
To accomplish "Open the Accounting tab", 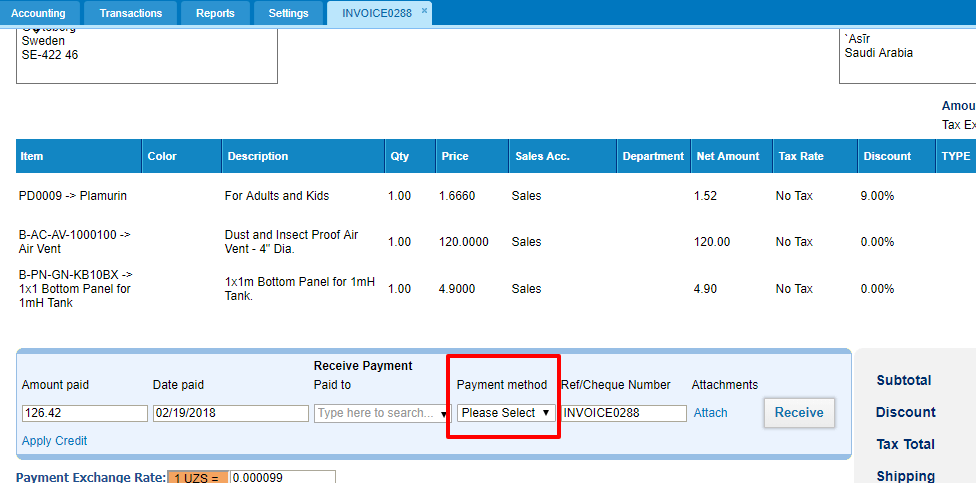I will coord(38,13).
